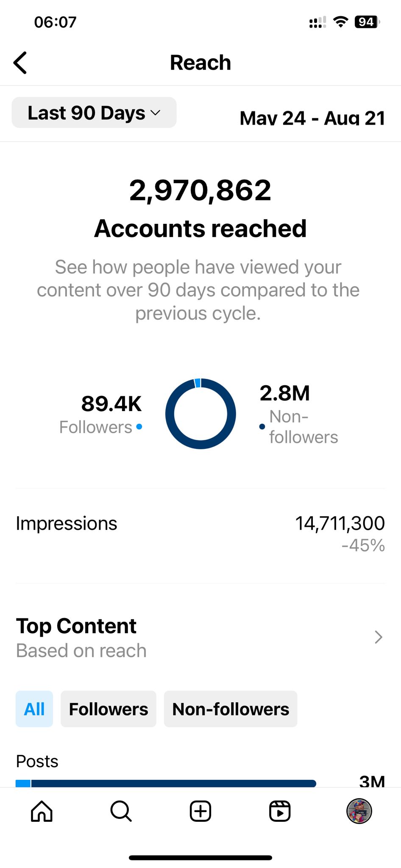Tap the Posts reach progress bar

(x=166, y=783)
